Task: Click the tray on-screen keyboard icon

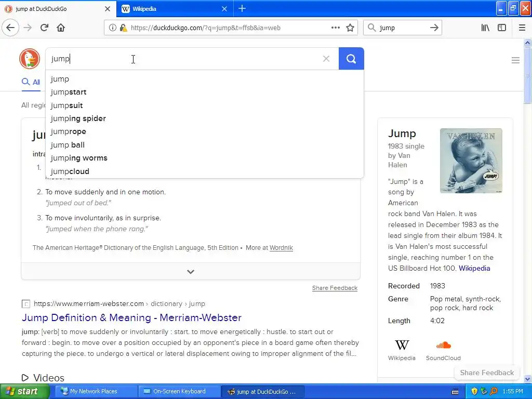Action: coord(455,392)
